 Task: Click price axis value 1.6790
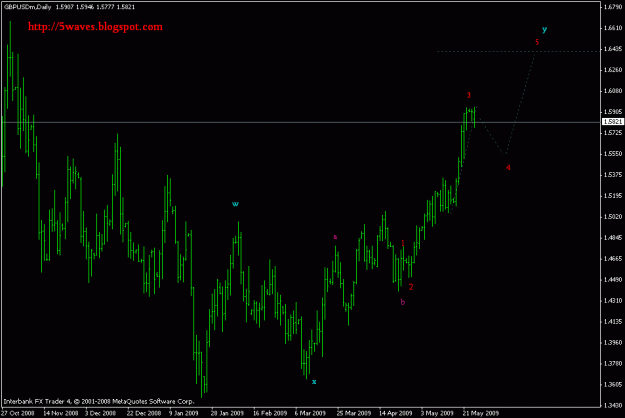pos(613,7)
